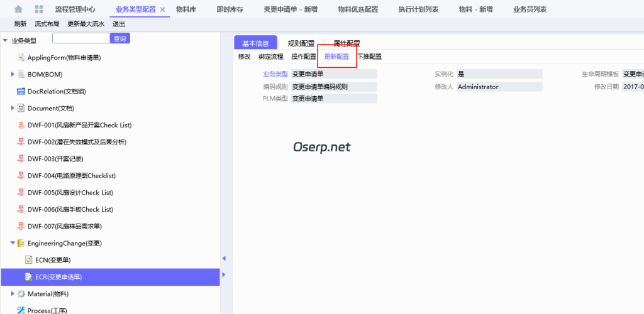
Task: Open the 业务类型 field label link
Action: [x=275, y=74]
